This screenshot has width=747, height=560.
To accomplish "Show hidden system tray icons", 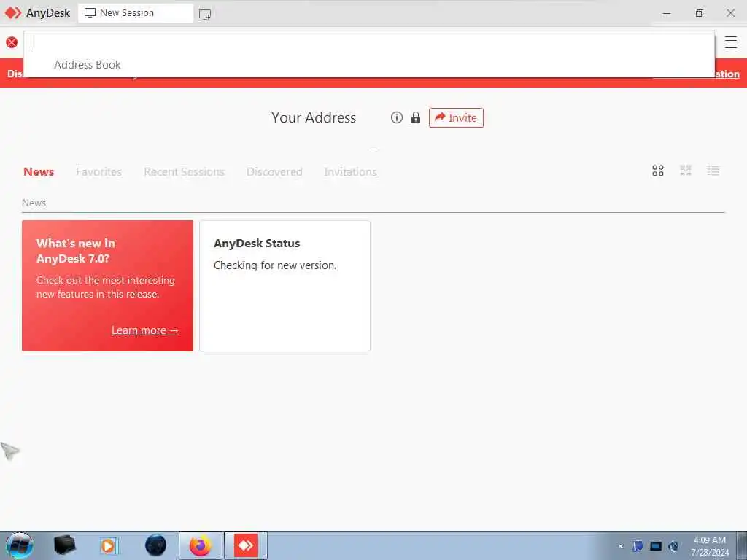I will coord(620,546).
